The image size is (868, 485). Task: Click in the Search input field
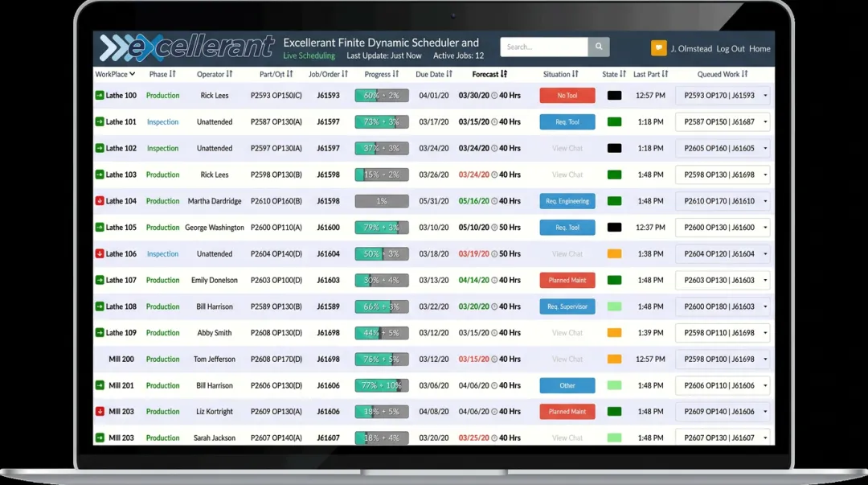tap(544, 47)
